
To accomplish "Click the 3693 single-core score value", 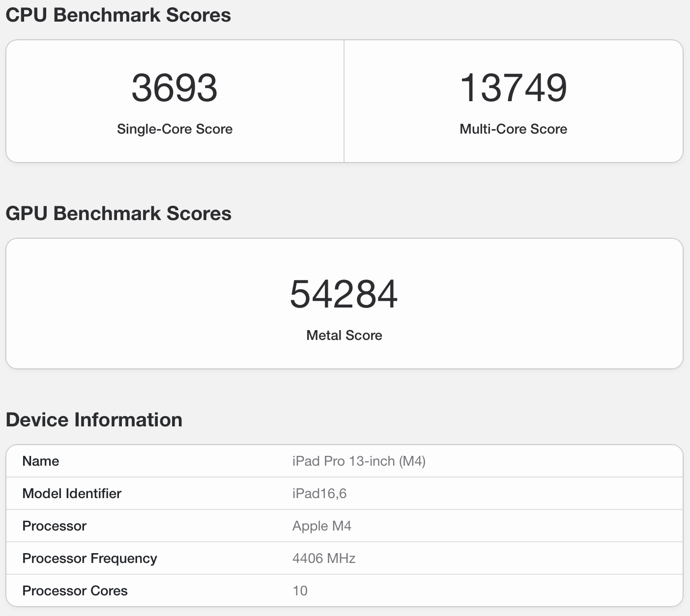I will click(174, 88).
